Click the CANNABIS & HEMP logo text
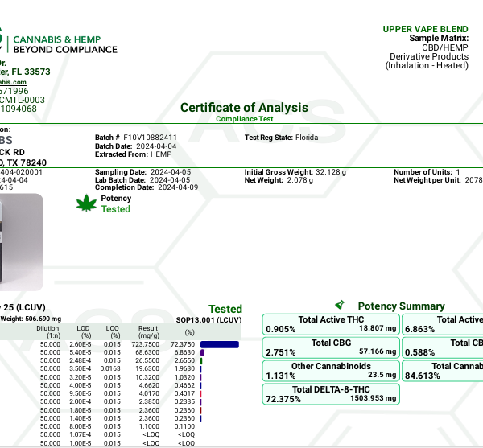 tap(57, 39)
